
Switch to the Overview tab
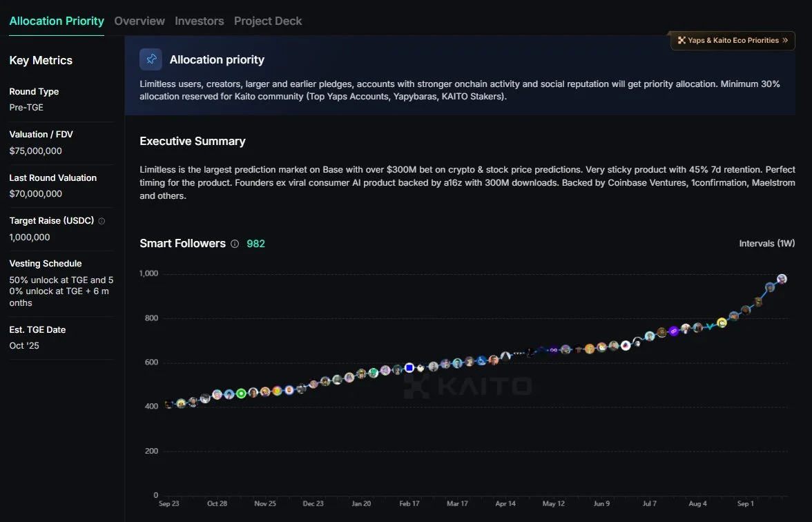pos(139,21)
